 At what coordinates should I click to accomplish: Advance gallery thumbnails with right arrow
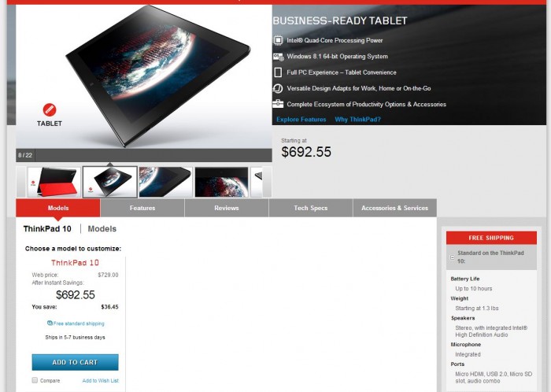pos(267,182)
